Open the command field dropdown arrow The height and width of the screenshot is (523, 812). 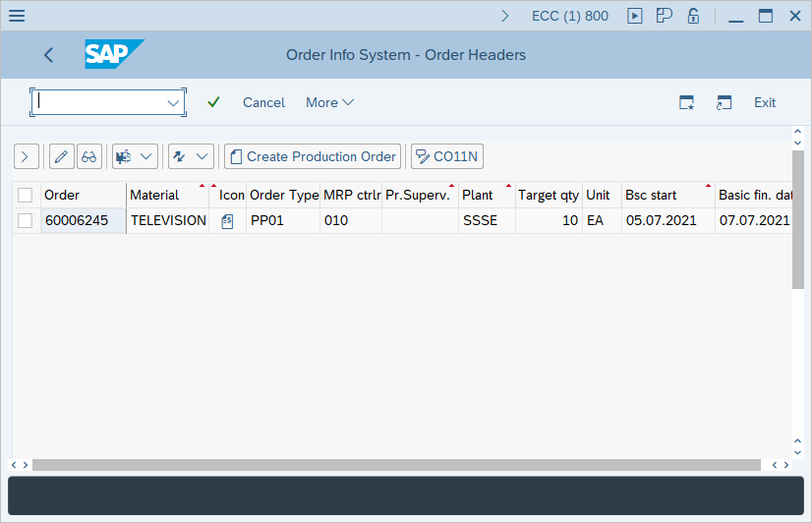pyautogui.click(x=173, y=102)
